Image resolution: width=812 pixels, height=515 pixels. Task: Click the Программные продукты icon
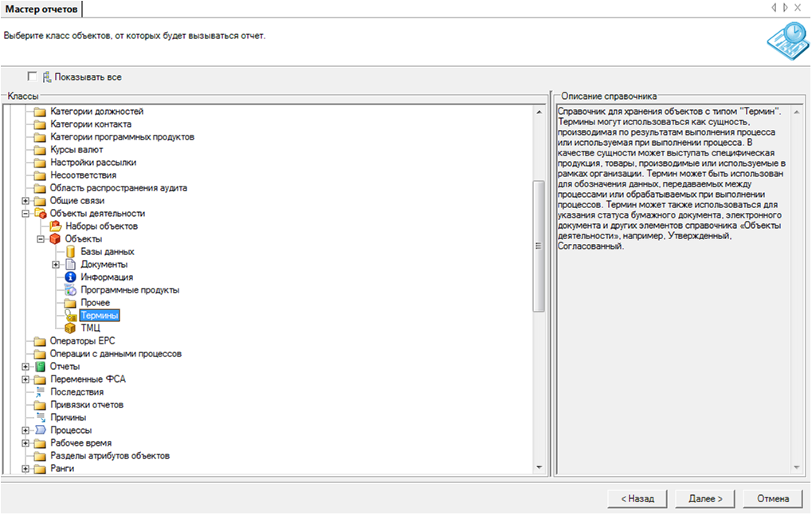[x=70, y=290]
